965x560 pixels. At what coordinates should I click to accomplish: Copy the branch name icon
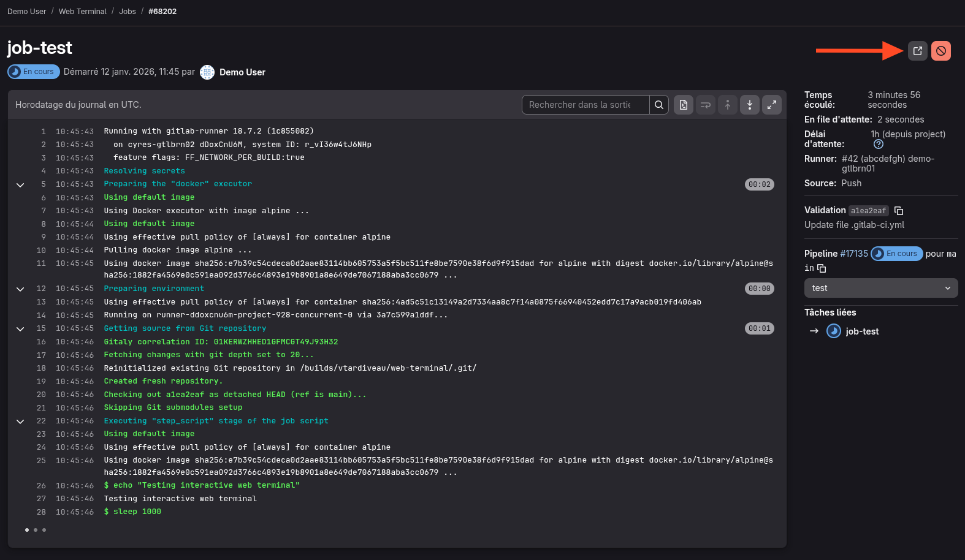pyautogui.click(x=822, y=268)
